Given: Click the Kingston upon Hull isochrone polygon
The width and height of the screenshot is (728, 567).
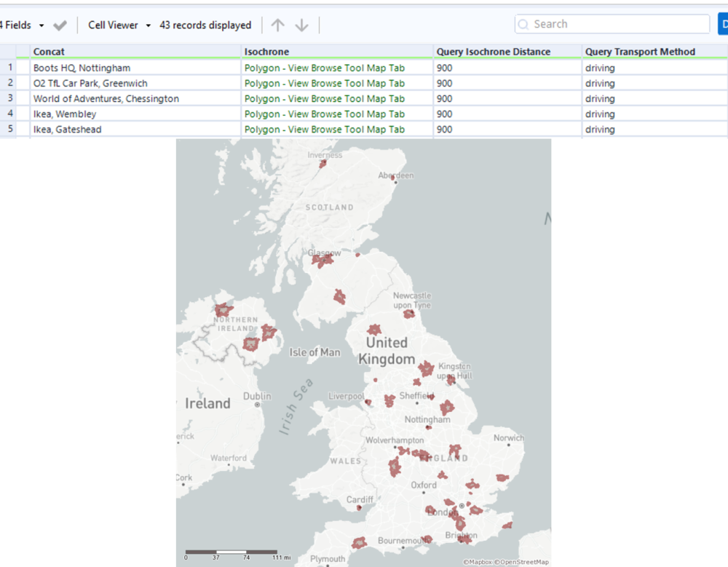Looking at the screenshot, I should tap(451, 380).
